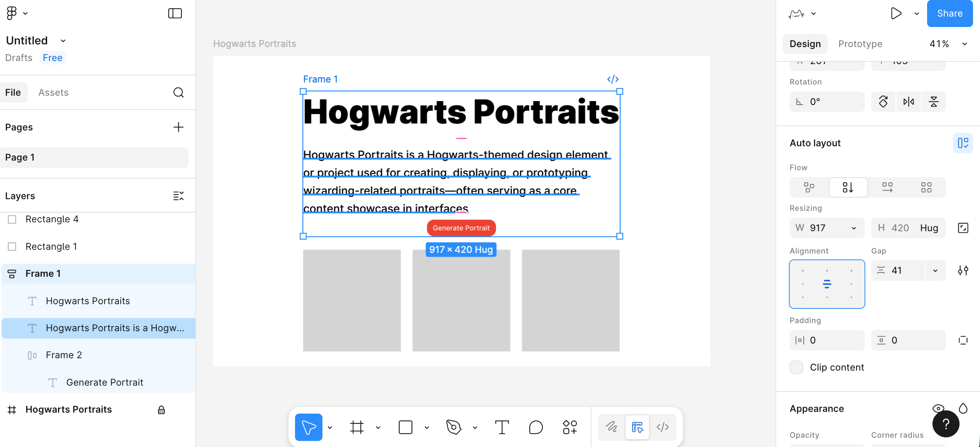Screen dimensions: 980x447
Task: Expand the zoom 41% dropdown
Action: point(964,44)
